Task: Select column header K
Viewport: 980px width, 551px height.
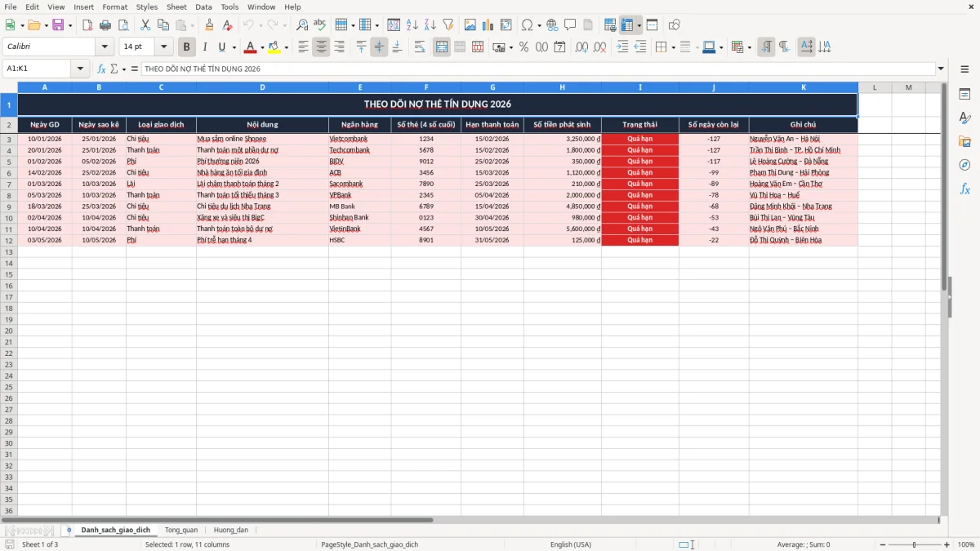Action: [803, 87]
